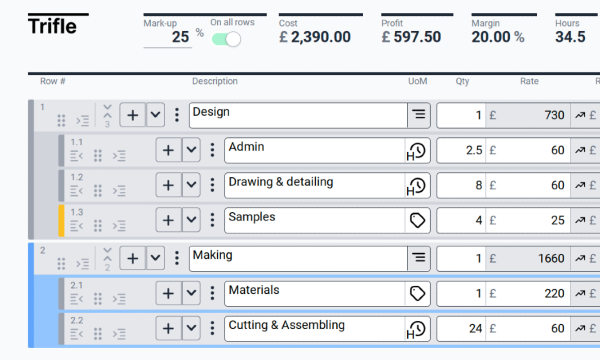Click the drag handle dots on row 1.2
This screenshot has height=360, width=600.
pyautogui.click(x=98, y=190)
